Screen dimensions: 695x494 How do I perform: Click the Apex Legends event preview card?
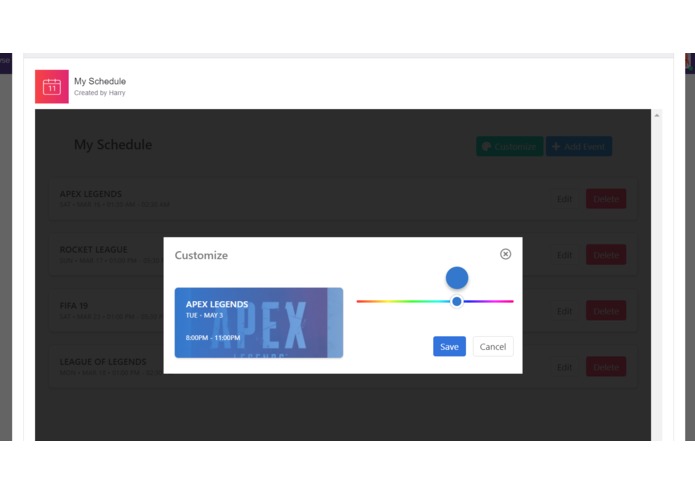click(258, 323)
